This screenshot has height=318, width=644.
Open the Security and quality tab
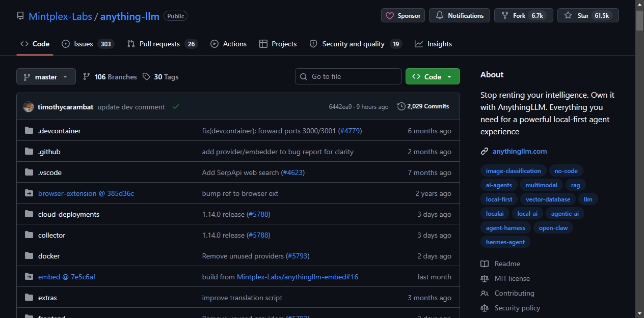pyautogui.click(x=356, y=44)
